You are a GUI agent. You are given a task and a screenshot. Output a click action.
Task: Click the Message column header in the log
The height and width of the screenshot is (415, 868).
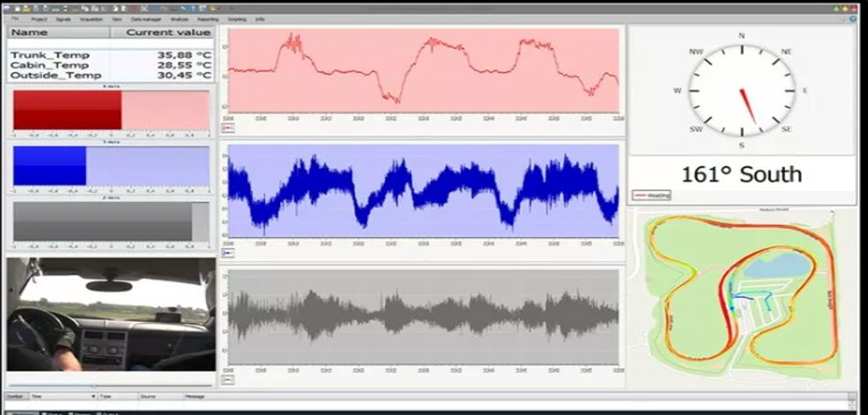pos(195,395)
